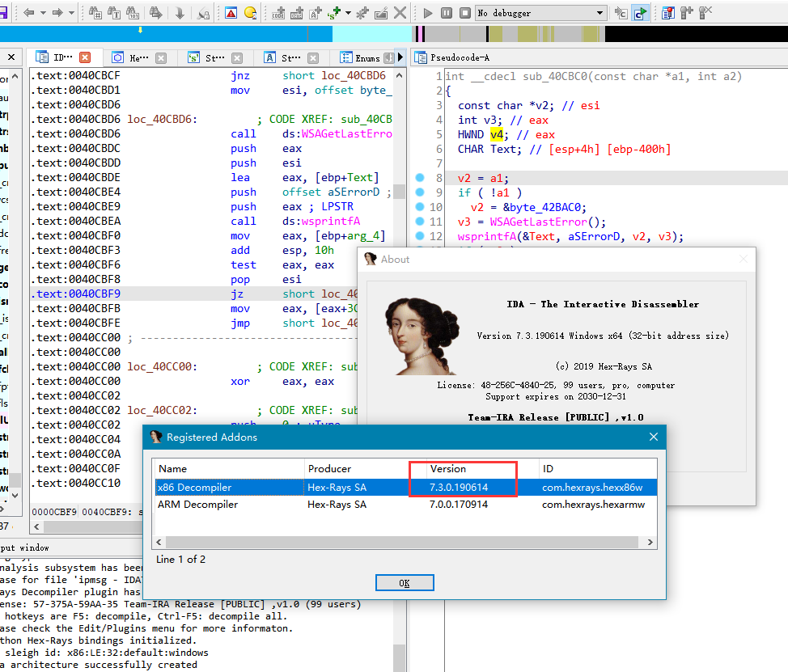Click the Create CODE plus icon
The image size is (788, 672).
click(278, 13)
